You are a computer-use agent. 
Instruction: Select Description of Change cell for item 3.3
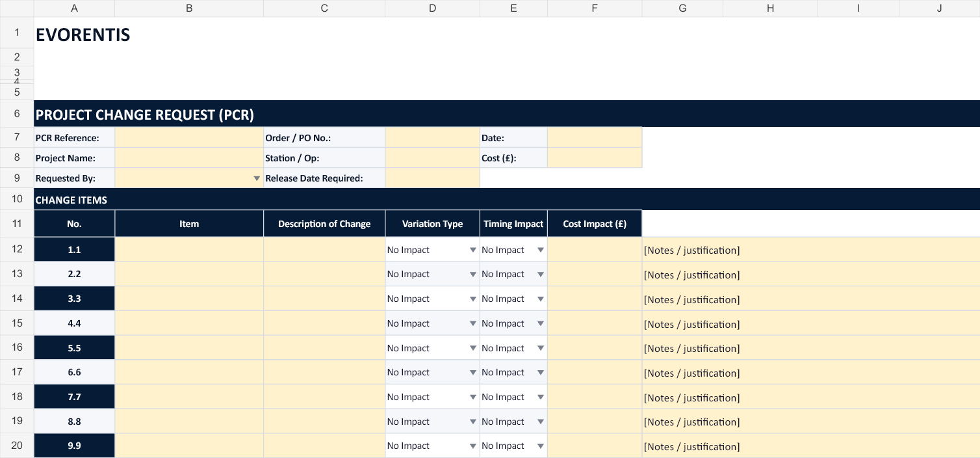[324, 299]
